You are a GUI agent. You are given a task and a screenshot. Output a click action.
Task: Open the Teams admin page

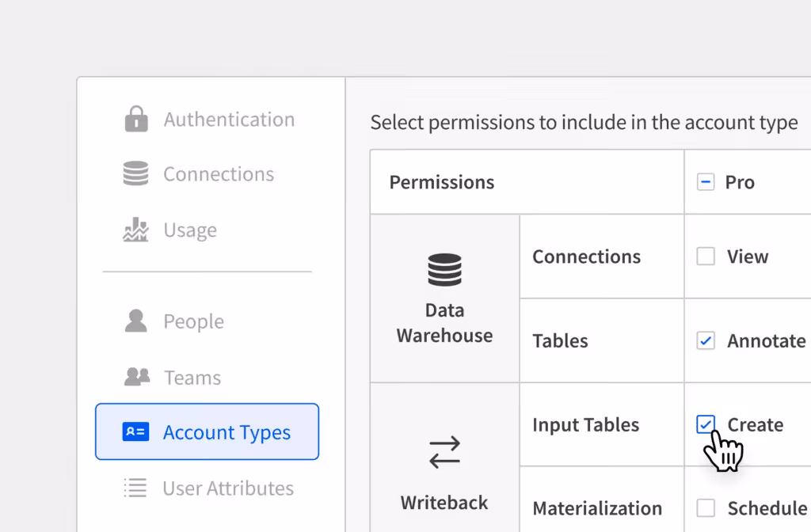(x=208, y=378)
